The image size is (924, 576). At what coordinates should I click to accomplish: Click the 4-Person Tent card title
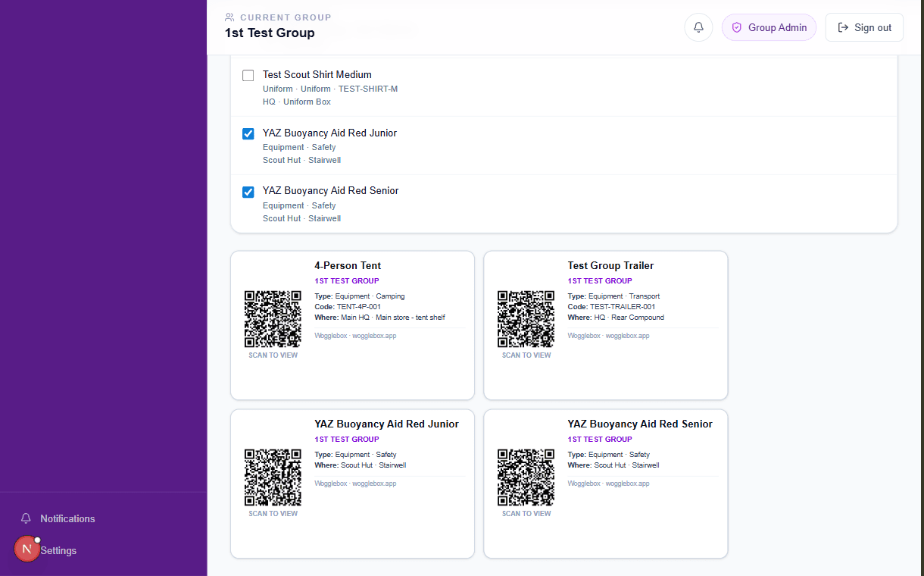click(x=348, y=266)
